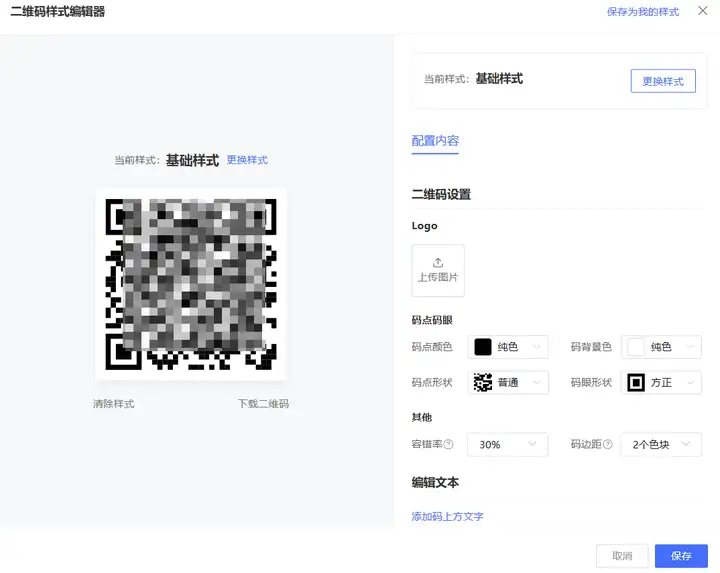Open the 码边距 2个色块 dropdown
This screenshot has width=720, height=573.
tap(661, 444)
